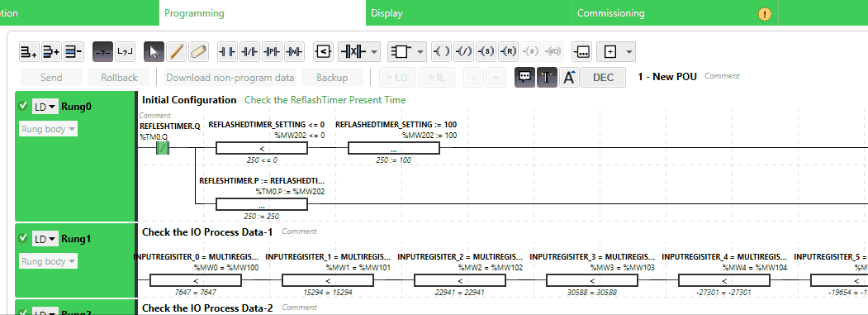868x315 pixels.
Task: Open the XOR contact dropdown arrow
Action: (x=375, y=52)
